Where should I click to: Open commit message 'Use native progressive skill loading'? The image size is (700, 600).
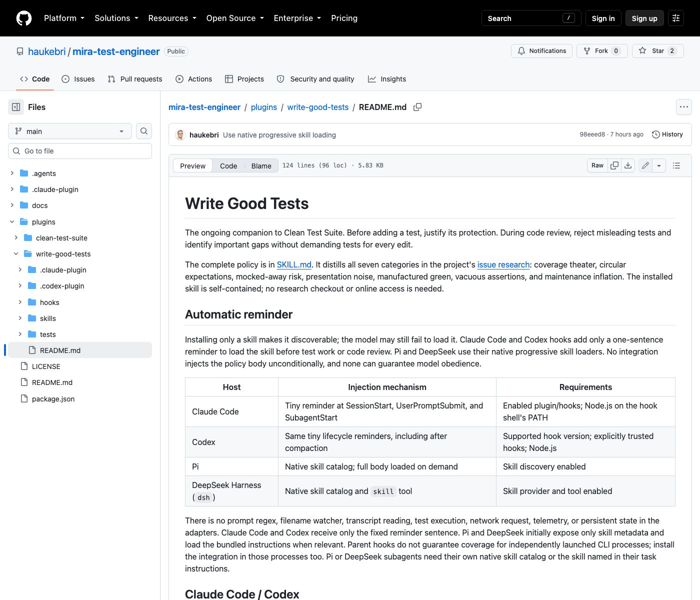pyautogui.click(x=279, y=135)
